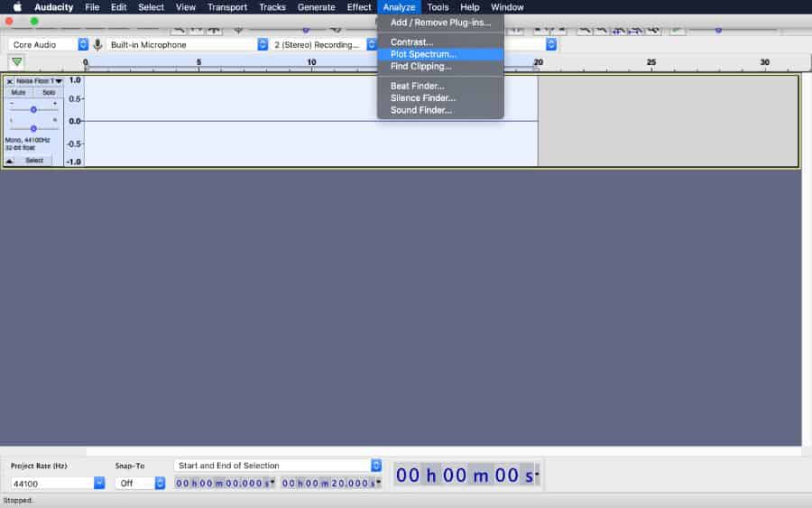Open Start and End of Selection dropdown
The image size is (812, 508).
point(376,466)
